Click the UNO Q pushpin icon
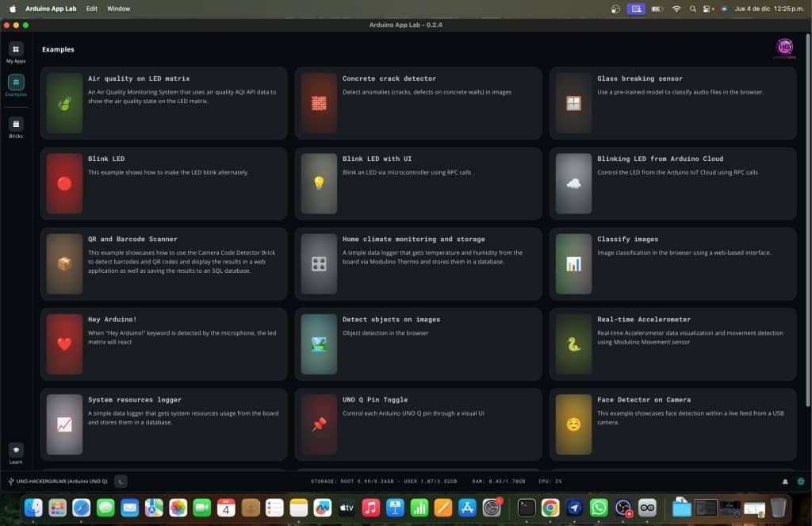812x526 pixels. point(319,424)
